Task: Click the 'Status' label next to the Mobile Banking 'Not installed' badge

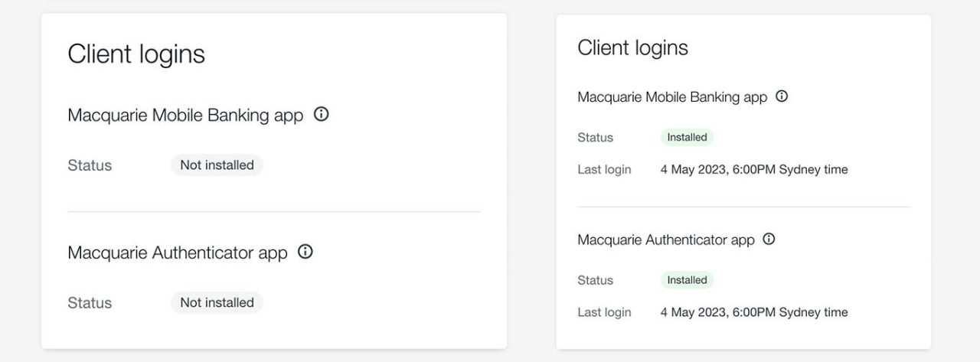Action: pyautogui.click(x=90, y=165)
